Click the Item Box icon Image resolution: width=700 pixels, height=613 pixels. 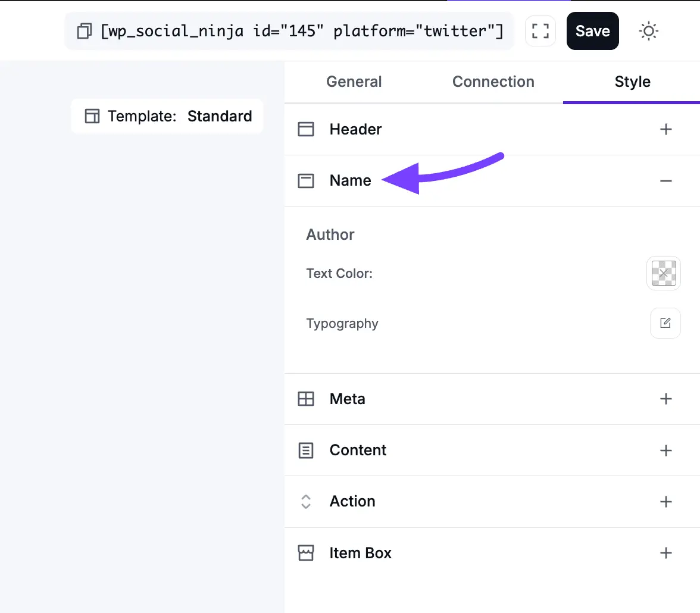[x=306, y=553]
